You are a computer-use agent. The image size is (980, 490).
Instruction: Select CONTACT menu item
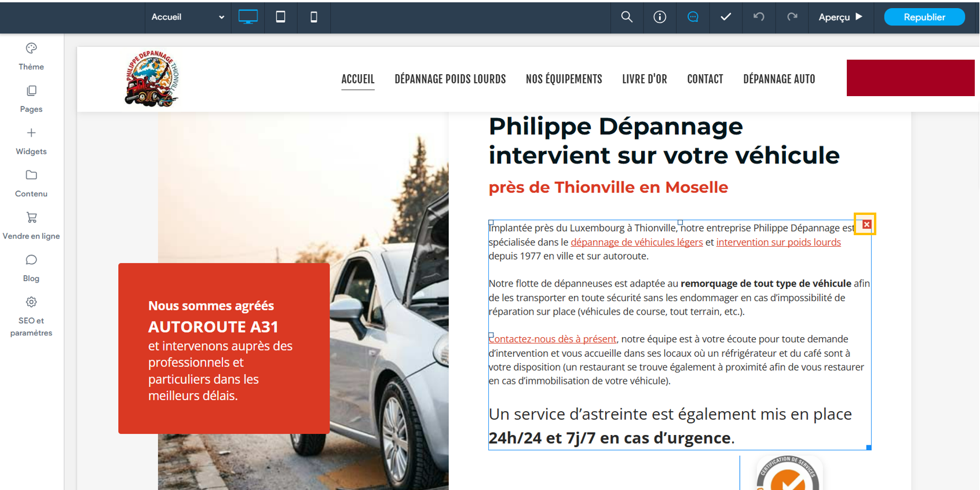705,79
